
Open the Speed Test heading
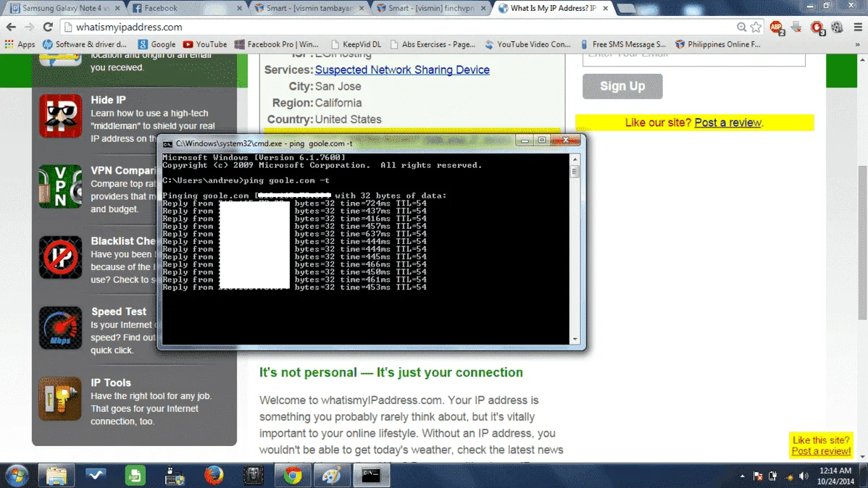tap(119, 311)
